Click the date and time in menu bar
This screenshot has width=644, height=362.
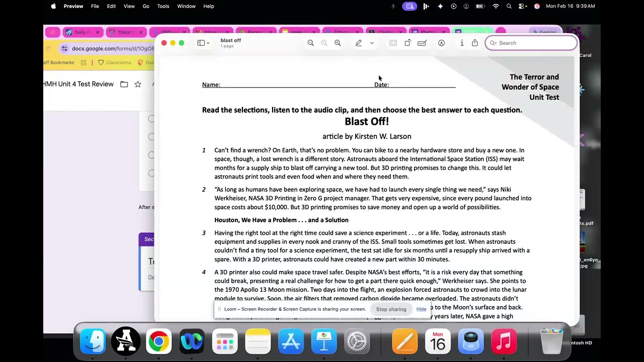coord(571,6)
